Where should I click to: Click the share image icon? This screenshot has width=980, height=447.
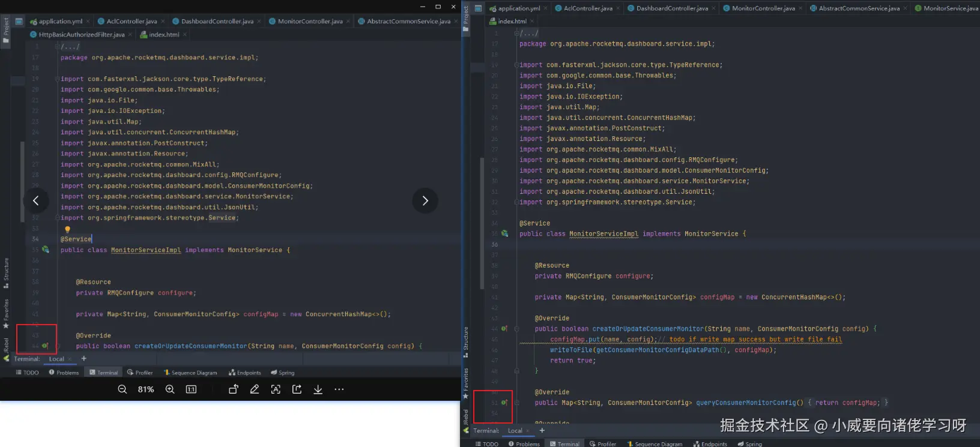[x=297, y=389]
